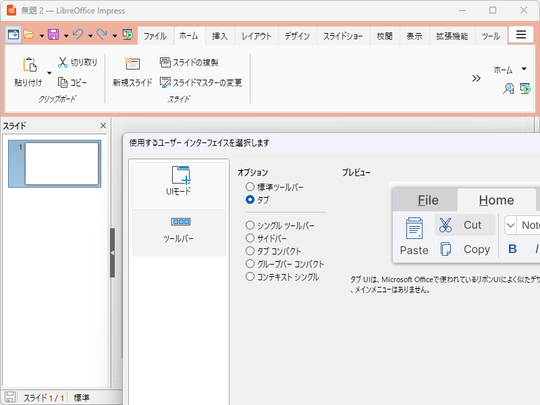Select the ツールバー category in dialog

[179, 230]
